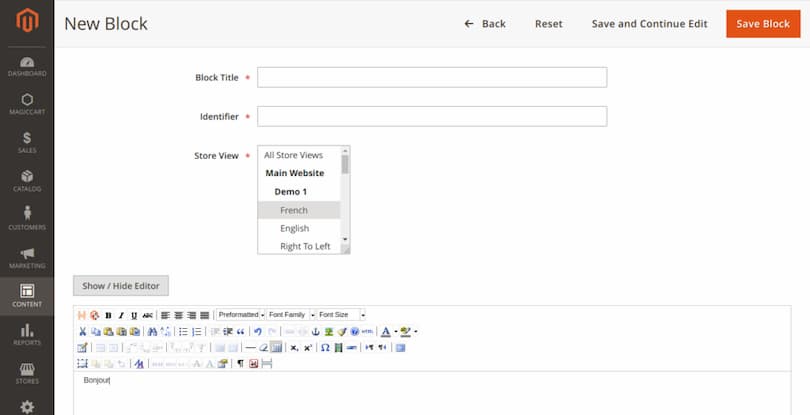Open the Font Size dropdown
Screen dimensions: 810x415
(x=341, y=315)
